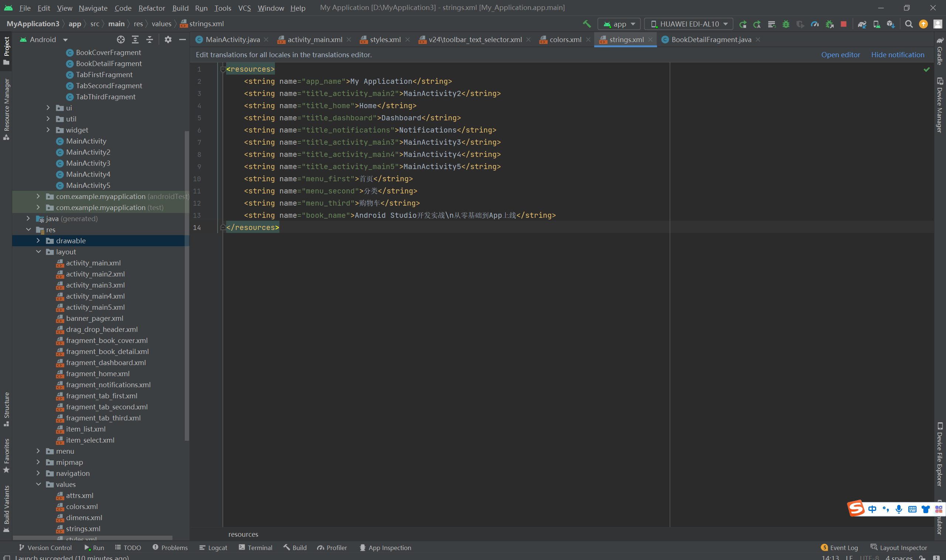The width and height of the screenshot is (946, 560).
Task: Click Hide notification link
Action: (897, 55)
